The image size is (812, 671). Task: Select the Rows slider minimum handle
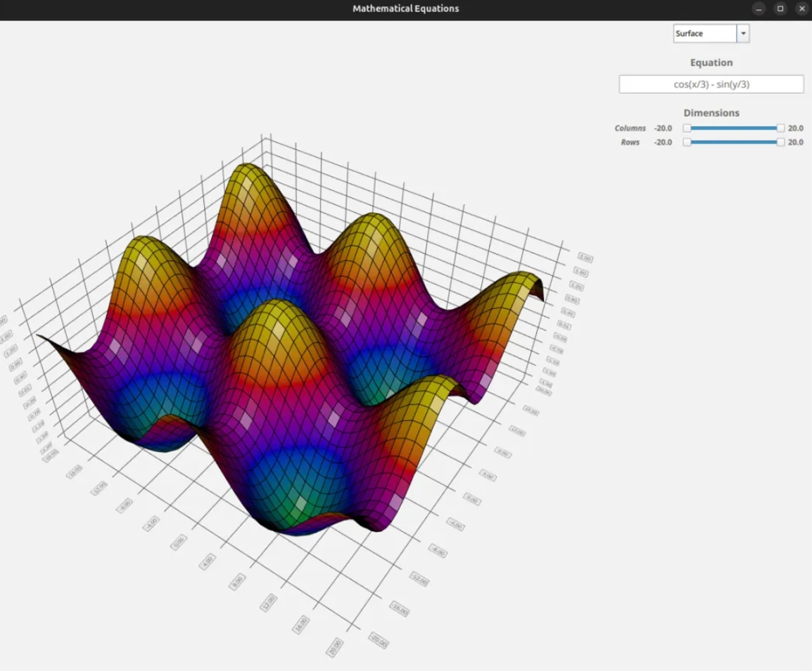coord(687,142)
